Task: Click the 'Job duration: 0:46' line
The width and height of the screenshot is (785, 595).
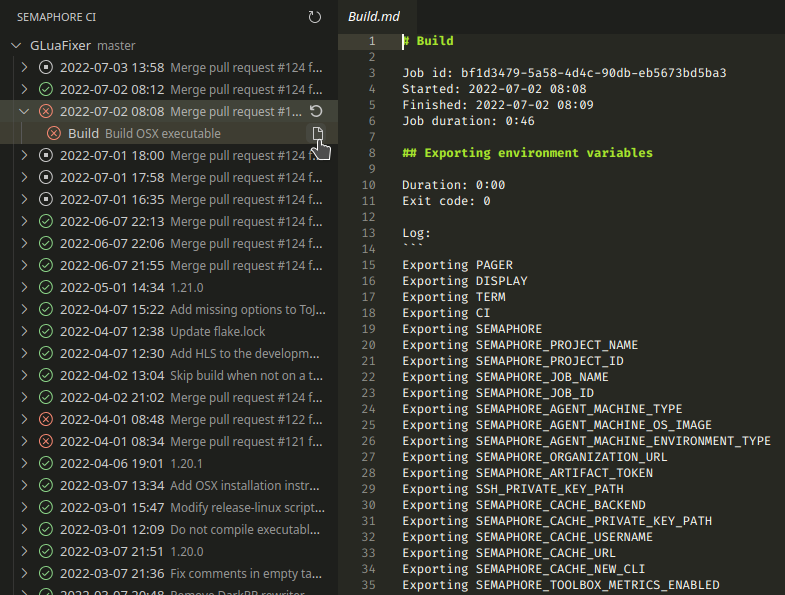Action: (x=468, y=121)
